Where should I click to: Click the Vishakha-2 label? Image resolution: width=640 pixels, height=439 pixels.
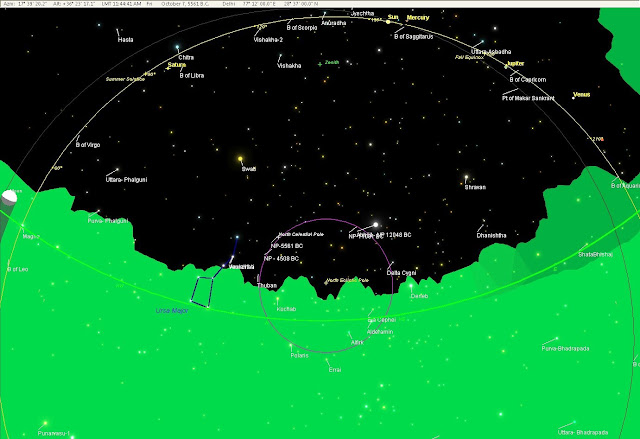(268, 40)
